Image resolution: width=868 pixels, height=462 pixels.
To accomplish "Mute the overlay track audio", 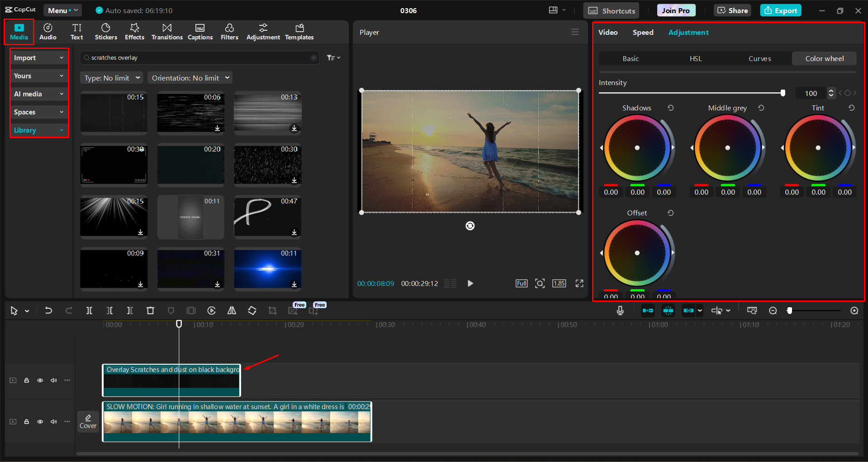I will (x=54, y=381).
